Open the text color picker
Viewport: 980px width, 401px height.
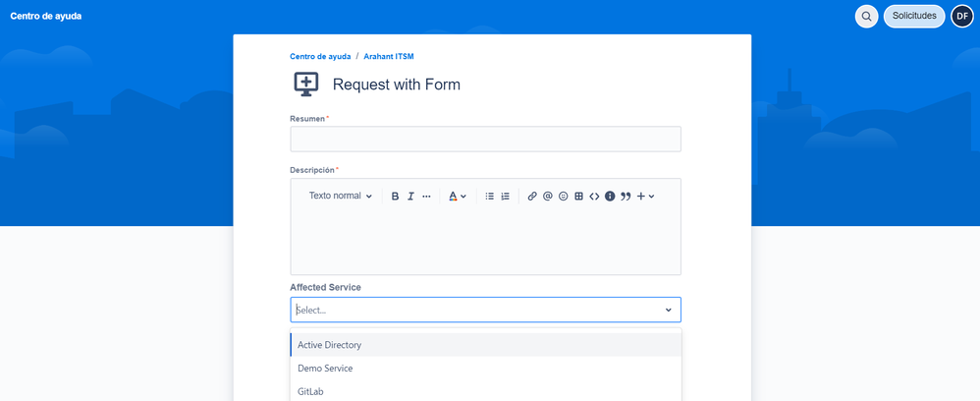pos(458,197)
